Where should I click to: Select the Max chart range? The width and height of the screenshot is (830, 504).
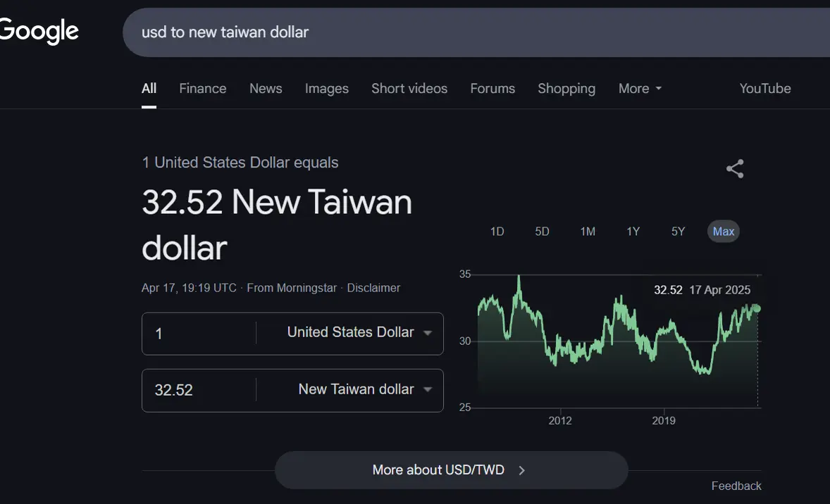[723, 232]
